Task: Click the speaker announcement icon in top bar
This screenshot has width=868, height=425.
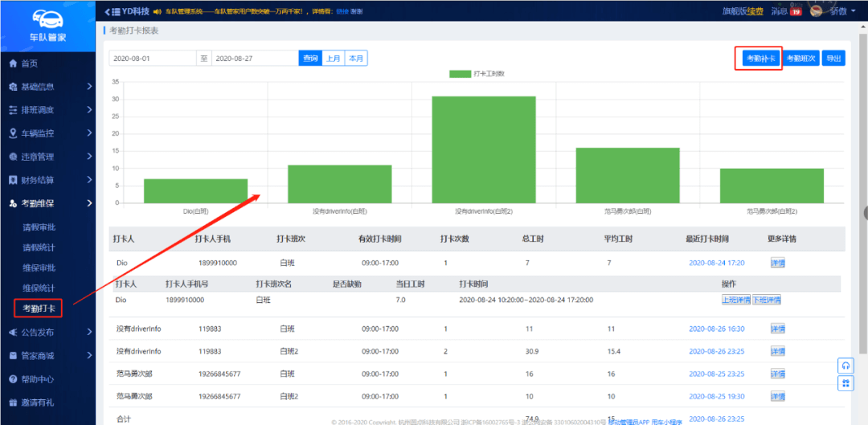Action: pos(158,11)
